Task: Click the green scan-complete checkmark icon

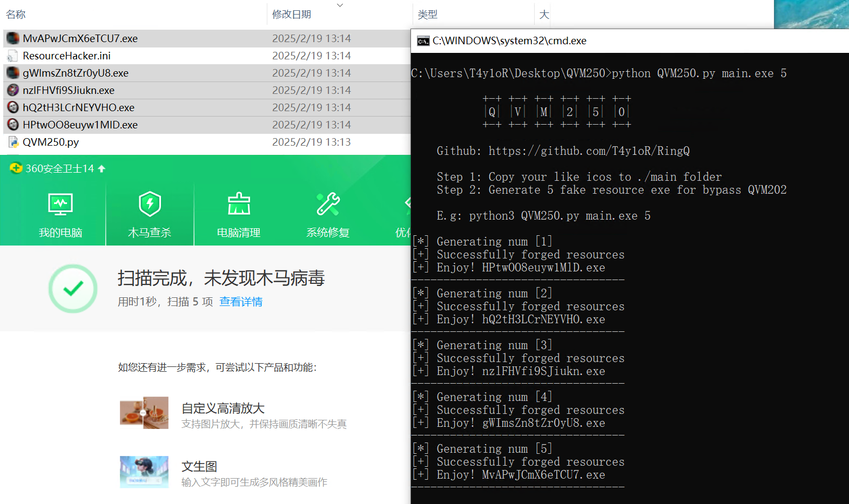Action: coord(73,289)
